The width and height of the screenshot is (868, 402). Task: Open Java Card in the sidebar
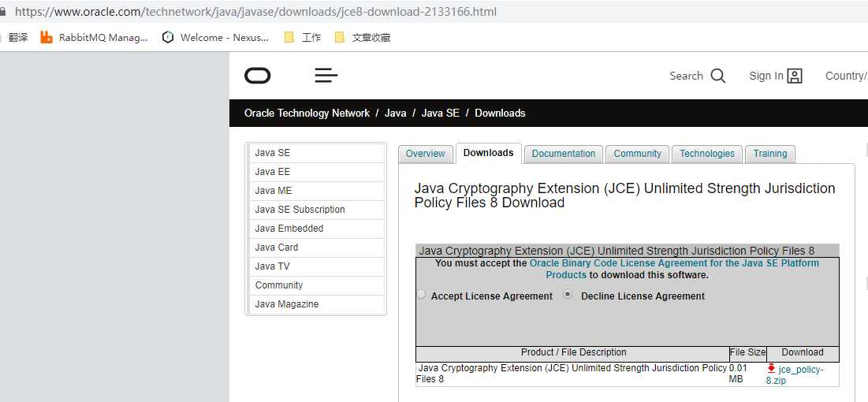tap(317, 247)
